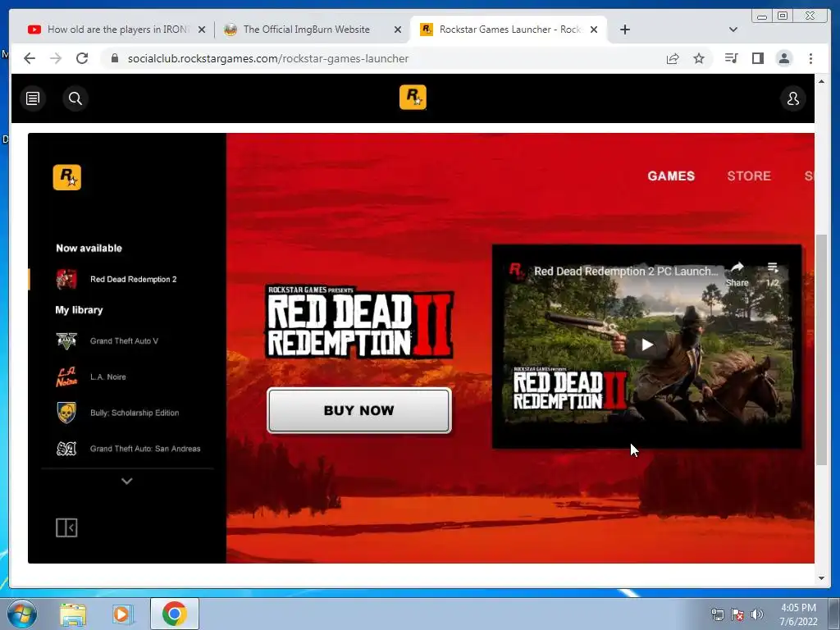Open the Chrome profile avatar icon

[x=783, y=58]
